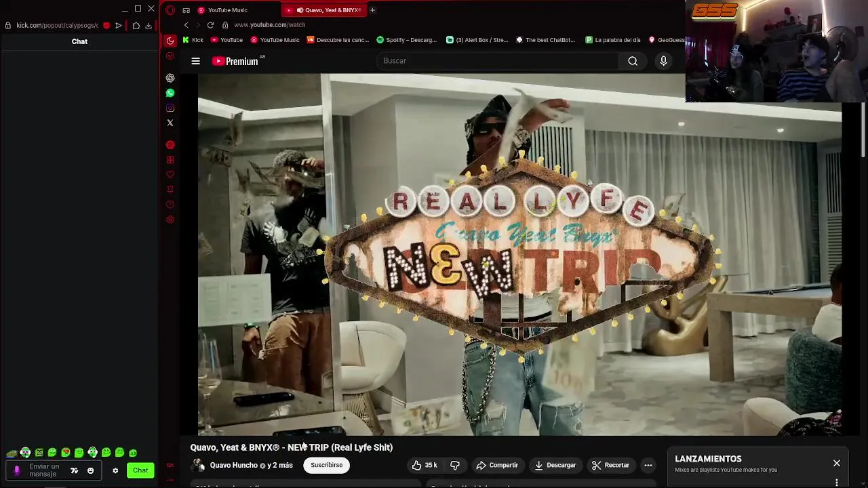The height and width of the screenshot is (488, 868).
Task: Start voice search with the microphone icon
Action: coord(663,61)
